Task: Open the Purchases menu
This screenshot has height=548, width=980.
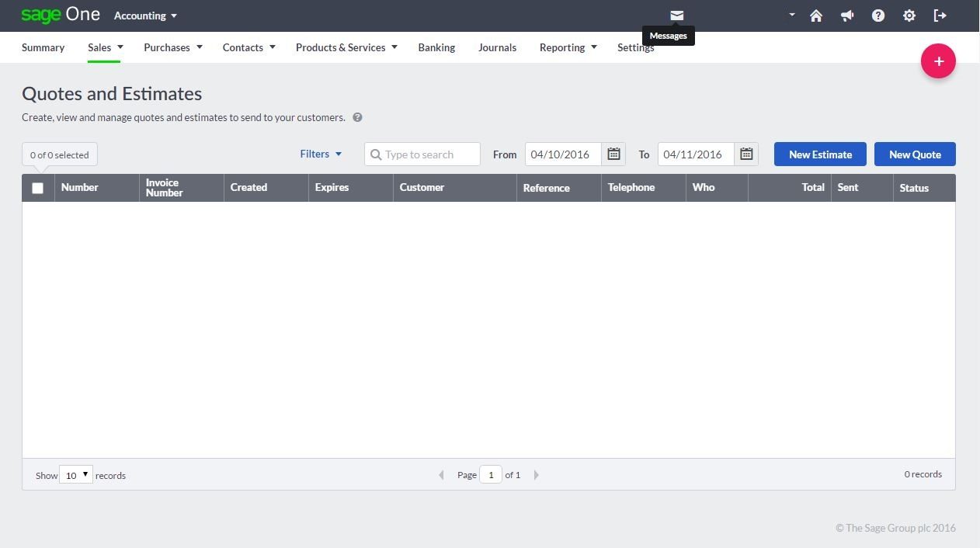Action: click(172, 47)
